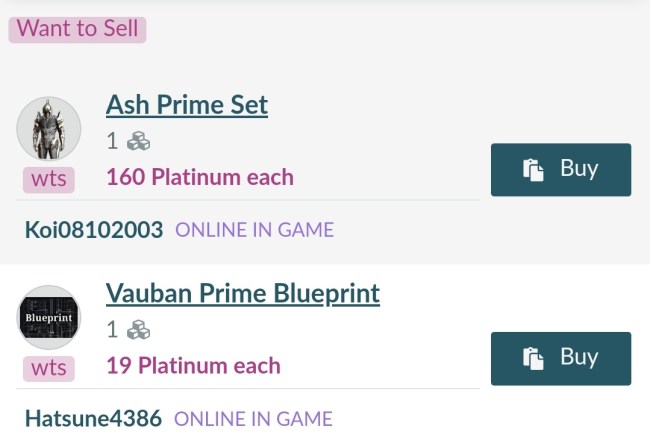
Task: Select the Want to Sell tag
Action: [x=78, y=28]
